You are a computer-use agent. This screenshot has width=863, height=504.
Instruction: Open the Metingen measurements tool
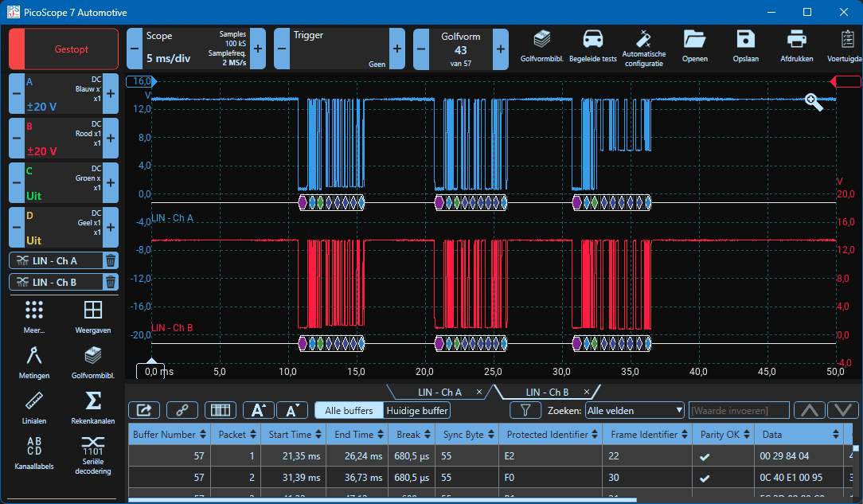[33, 361]
